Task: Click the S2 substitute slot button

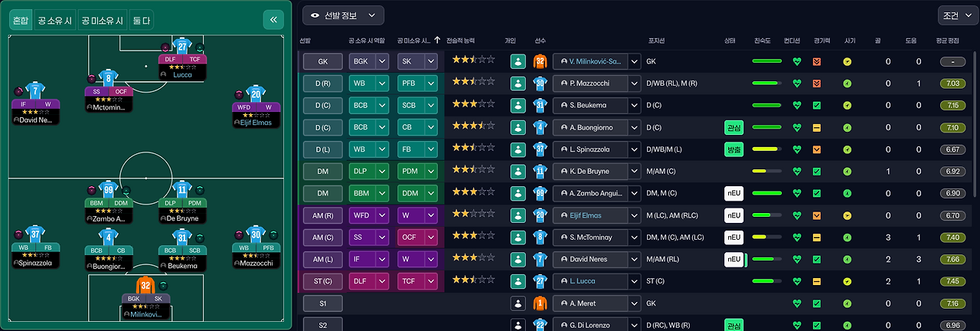Action: tap(322, 325)
